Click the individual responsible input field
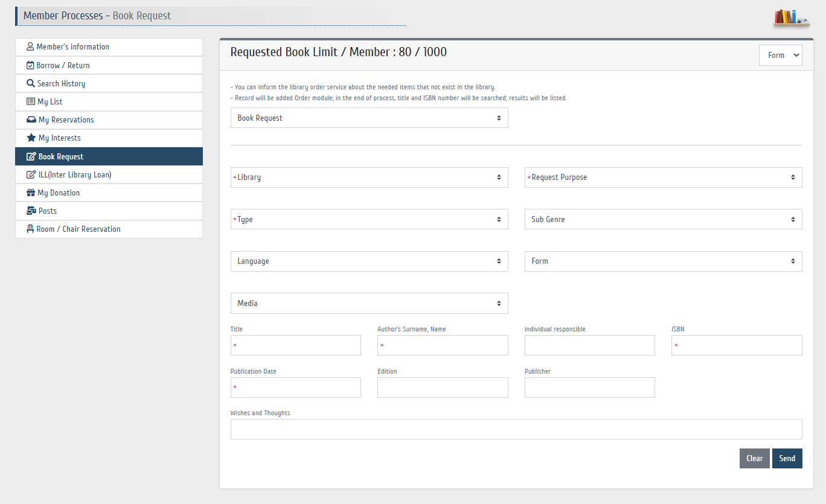The image size is (826, 504). coord(589,345)
